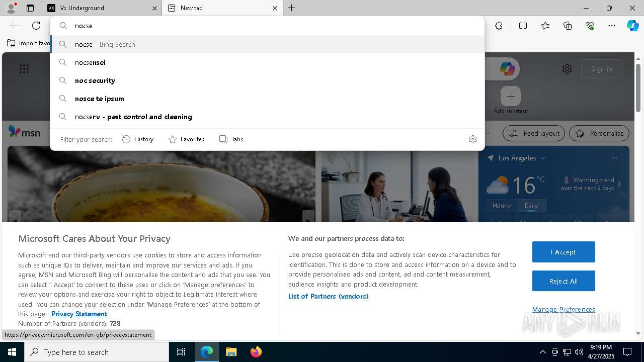
Task: Filter search by Tabs
Action: 231,139
